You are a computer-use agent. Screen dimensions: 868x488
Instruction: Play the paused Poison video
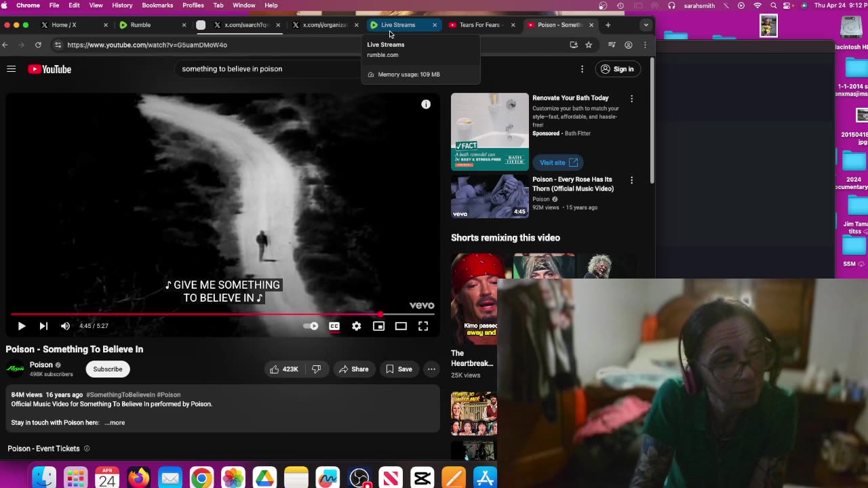click(21, 326)
